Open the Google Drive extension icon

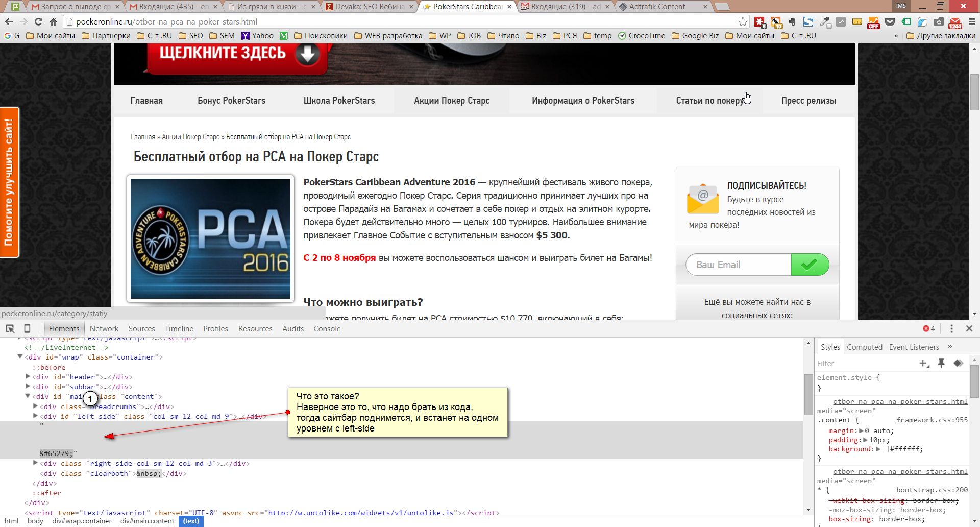939,22
